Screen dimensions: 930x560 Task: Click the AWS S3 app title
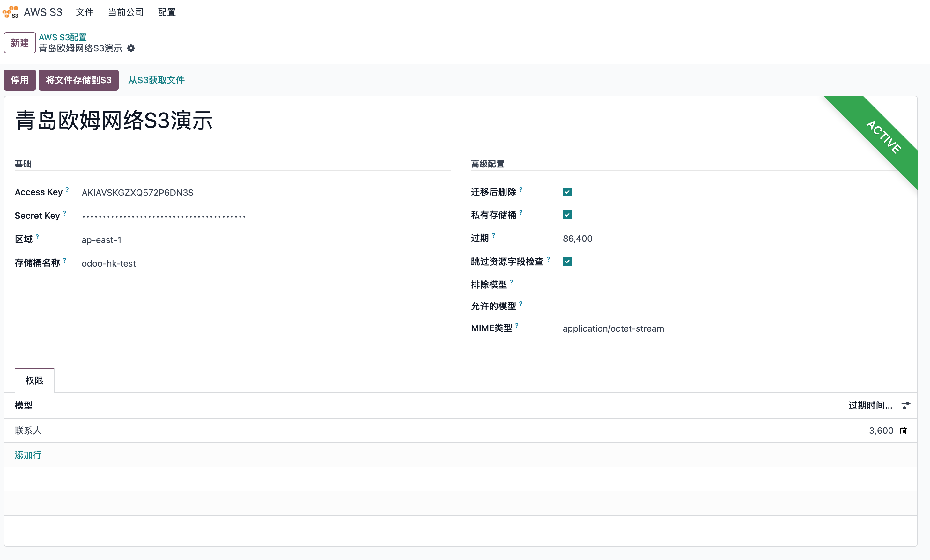tap(43, 12)
